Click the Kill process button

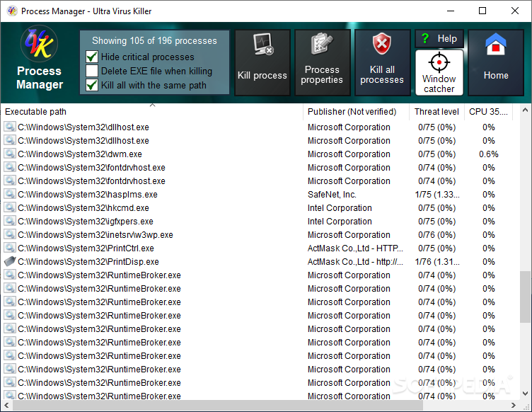pos(262,62)
